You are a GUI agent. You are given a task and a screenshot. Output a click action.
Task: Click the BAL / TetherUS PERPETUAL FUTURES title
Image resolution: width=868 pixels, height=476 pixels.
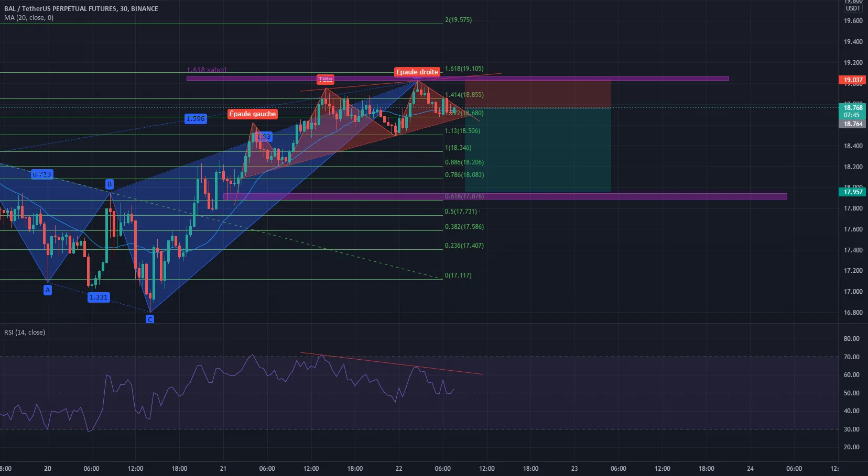[x=81, y=8]
